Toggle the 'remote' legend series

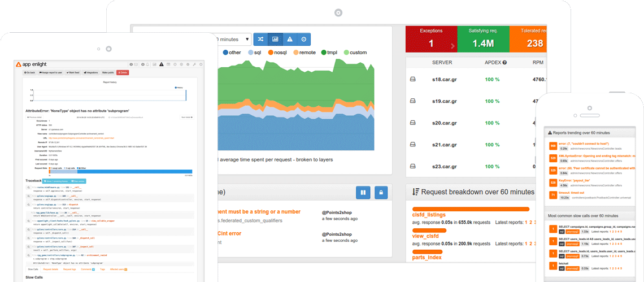pyautogui.click(x=303, y=53)
